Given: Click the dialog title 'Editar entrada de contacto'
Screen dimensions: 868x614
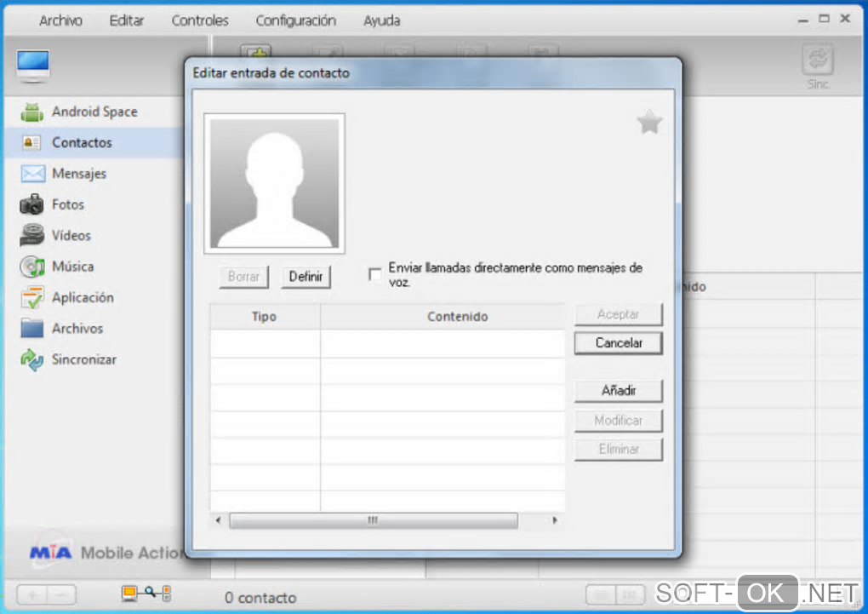Looking at the screenshot, I should point(271,73).
